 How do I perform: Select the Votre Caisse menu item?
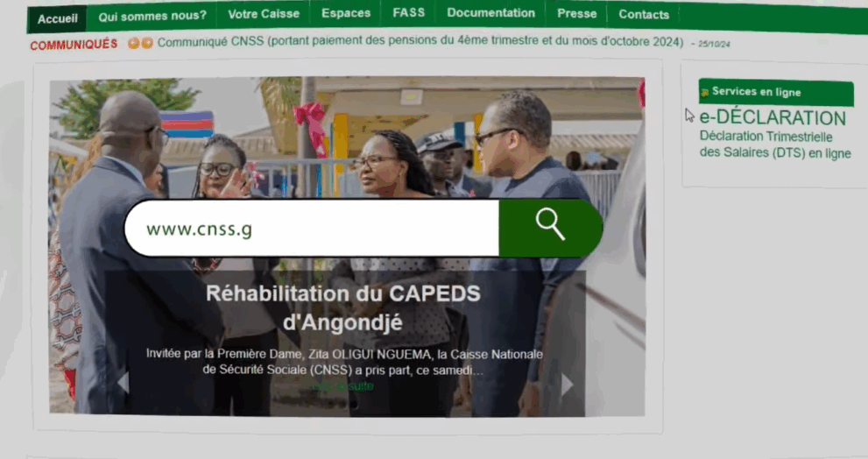(x=264, y=14)
